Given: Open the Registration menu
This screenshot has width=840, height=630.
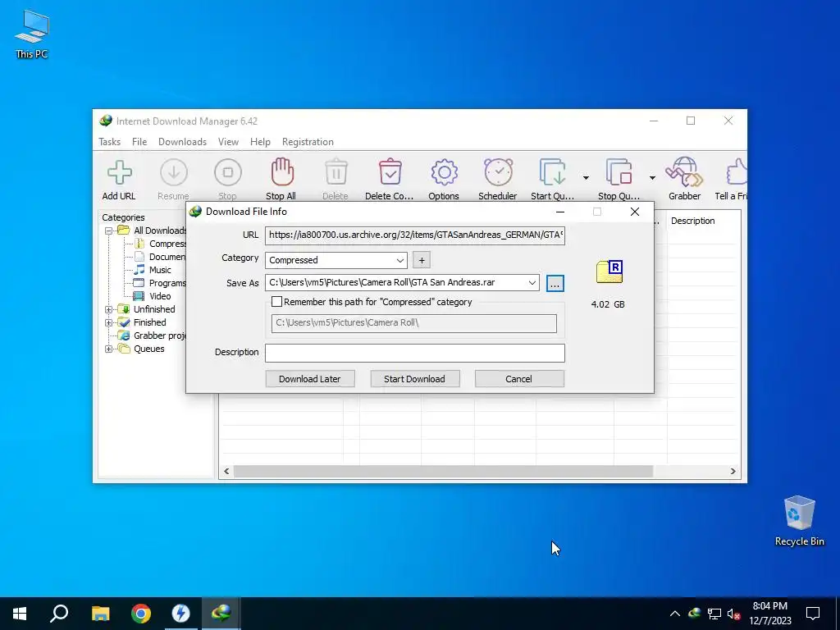Looking at the screenshot, I should click(x=308, y=142).
